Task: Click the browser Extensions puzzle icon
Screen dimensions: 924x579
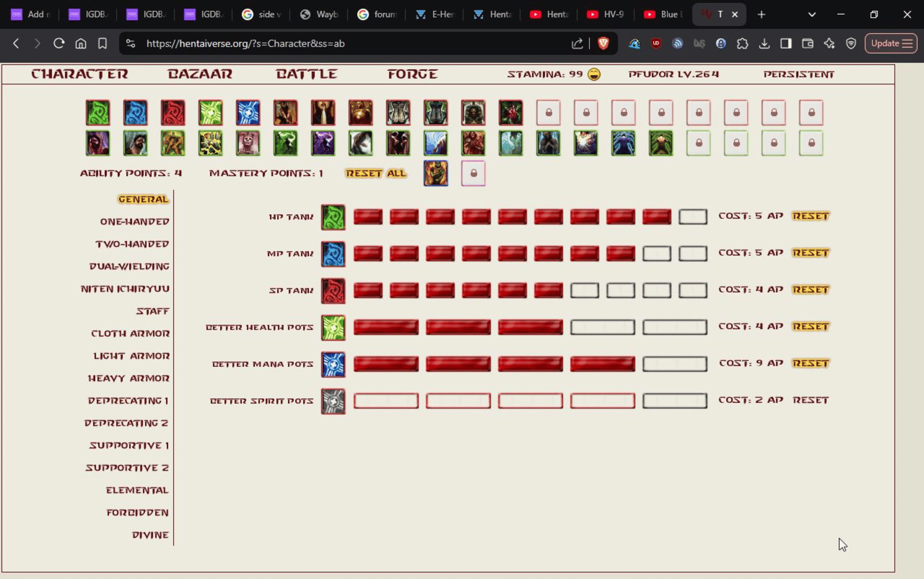Action: [742, 43]
